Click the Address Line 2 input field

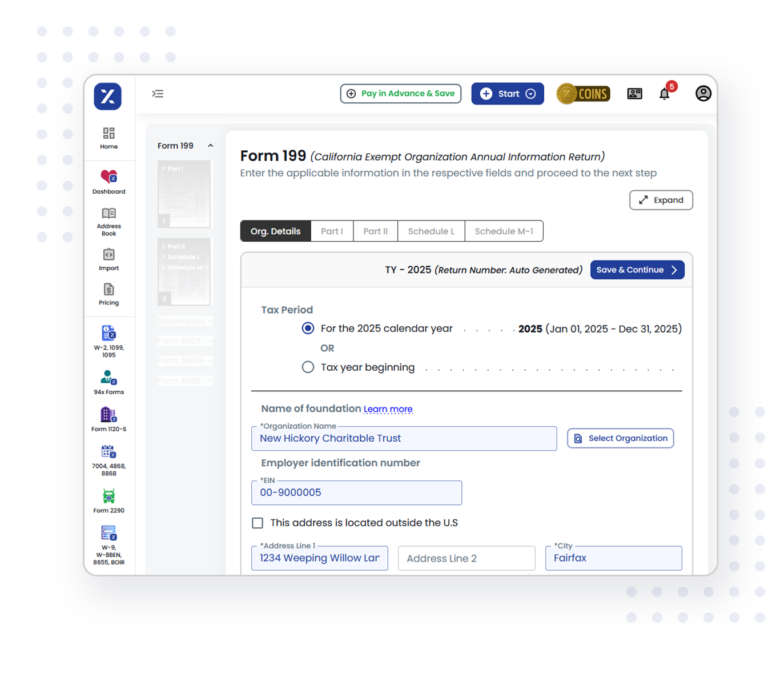click(466, 559)
